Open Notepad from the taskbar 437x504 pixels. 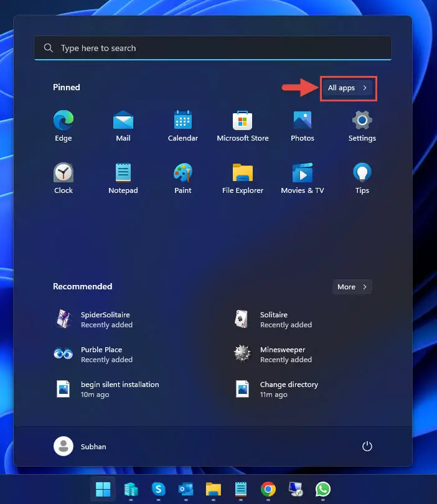tap(241, 489)
